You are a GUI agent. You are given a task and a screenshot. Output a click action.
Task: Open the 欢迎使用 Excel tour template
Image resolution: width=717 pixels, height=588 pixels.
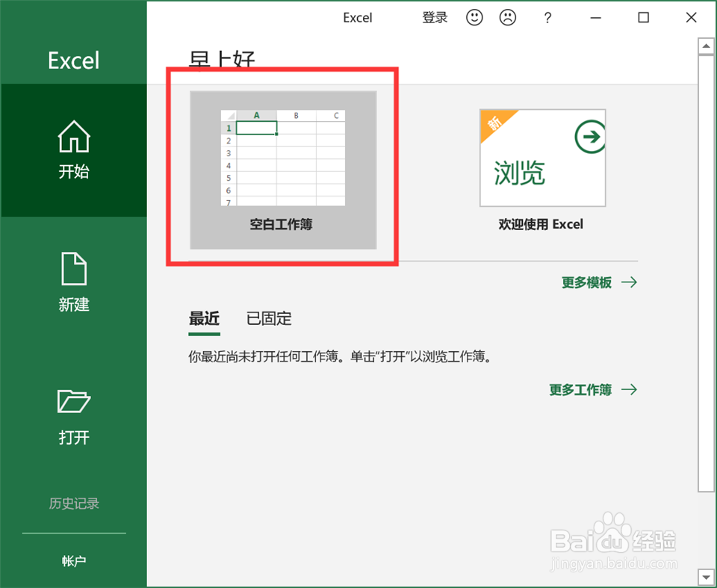coord(542,170)
